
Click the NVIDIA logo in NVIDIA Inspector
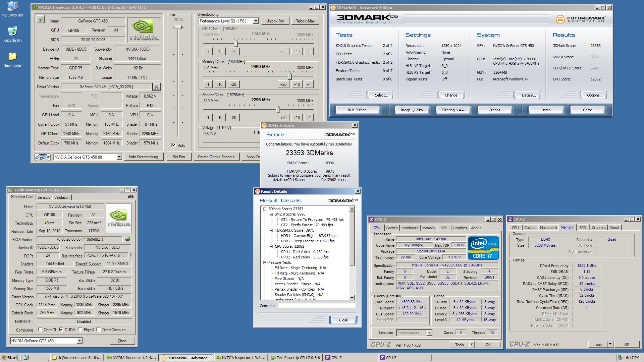[x=144, y=30]
